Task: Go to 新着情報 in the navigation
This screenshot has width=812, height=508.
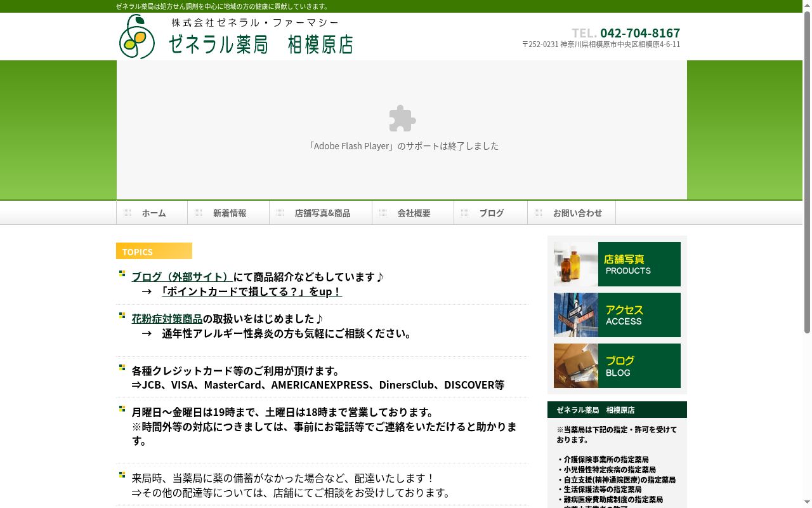Action: (228, 213)
